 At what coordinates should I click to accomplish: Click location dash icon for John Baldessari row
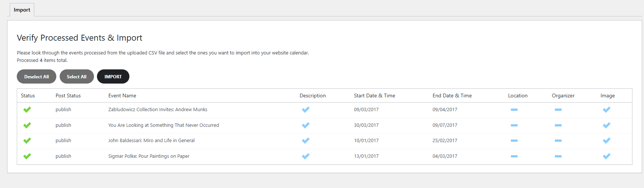(514, 141)
